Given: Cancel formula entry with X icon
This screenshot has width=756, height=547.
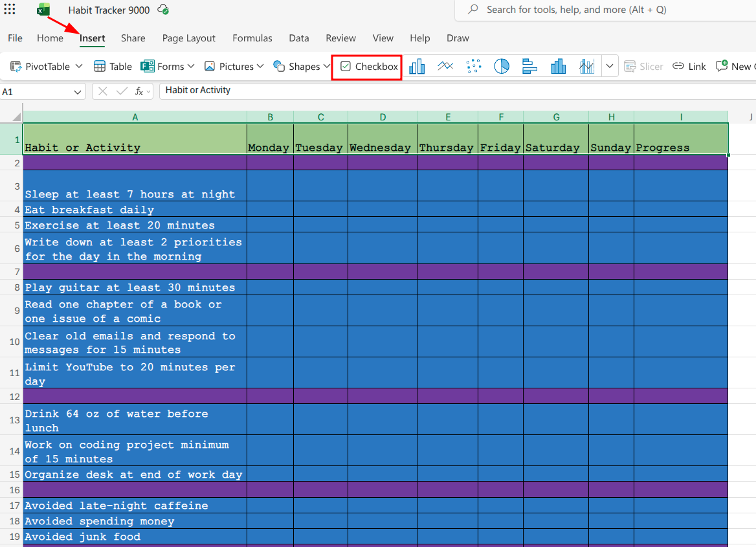Looking at the screenshot, I should point(103,91).
